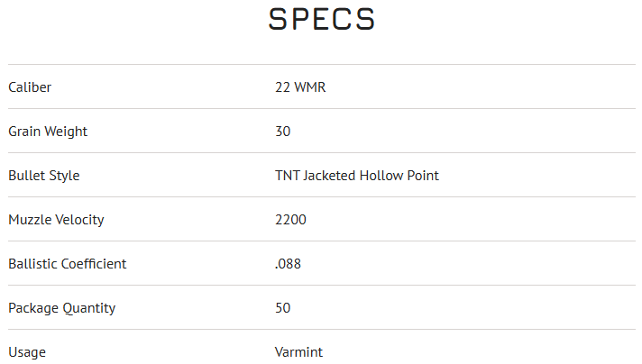Click the SPECS heading

click(x=321, y=20)
